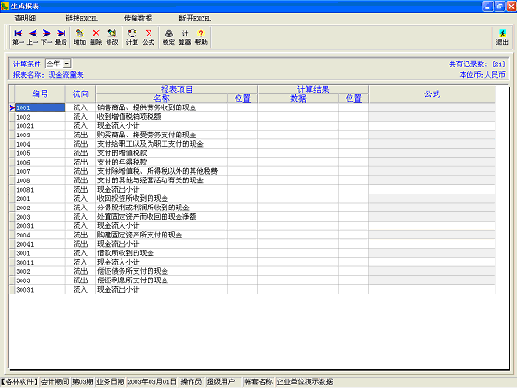Click name cell 收到增值税销项税额

[x=161, y=117]
